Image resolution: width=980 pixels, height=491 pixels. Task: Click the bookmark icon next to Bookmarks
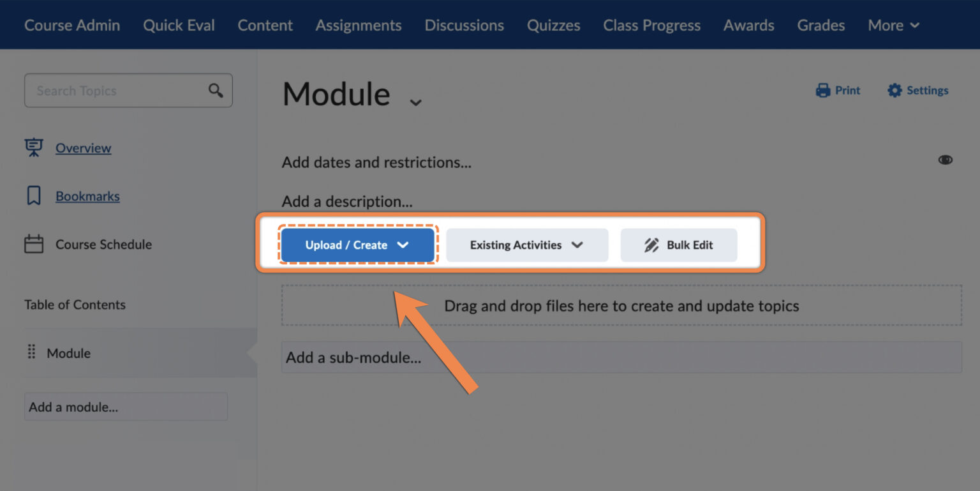click(35, 196)
